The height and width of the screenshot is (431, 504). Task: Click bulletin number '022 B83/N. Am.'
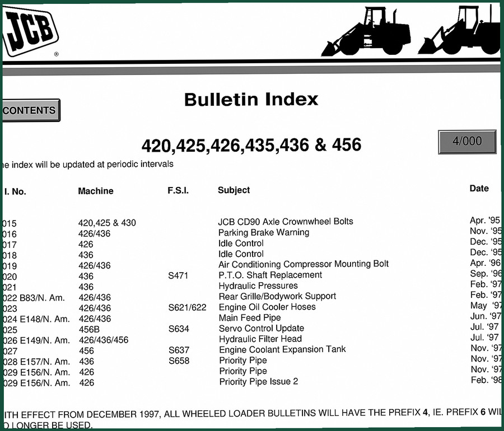coord(34,298)
